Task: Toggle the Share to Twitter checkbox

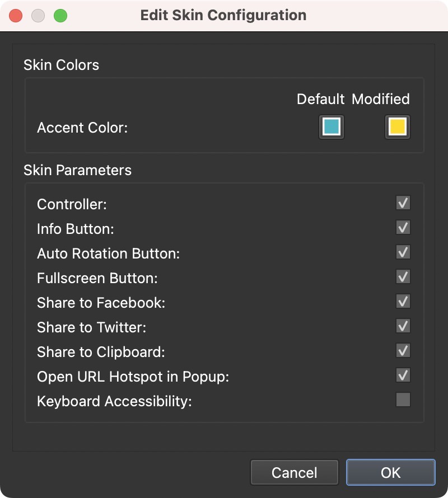Action: click(x=403, y=326)
